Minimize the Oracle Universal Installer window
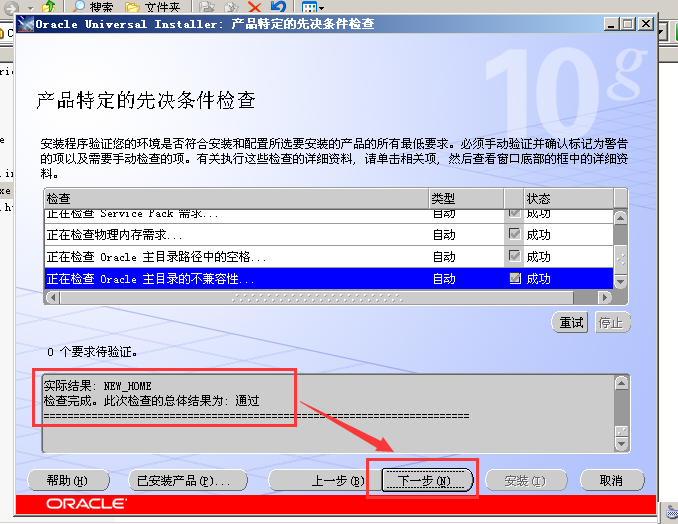Viewport: 678px width, 524px height. [611, 24]
